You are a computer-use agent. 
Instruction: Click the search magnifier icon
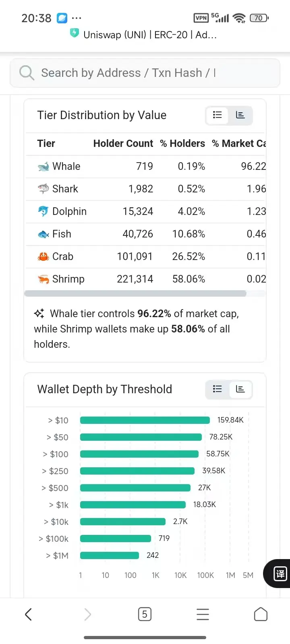pos(27,73)
